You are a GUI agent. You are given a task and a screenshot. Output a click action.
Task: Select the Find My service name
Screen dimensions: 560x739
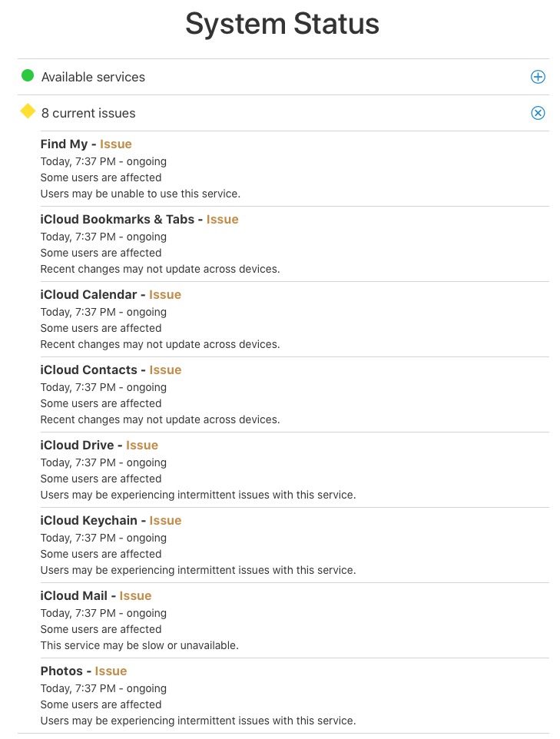pos(64,144)
